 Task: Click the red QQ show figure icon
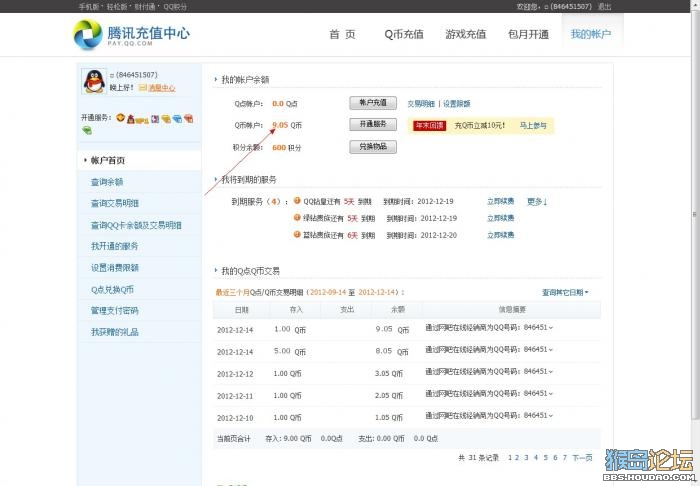pos(131,119)
